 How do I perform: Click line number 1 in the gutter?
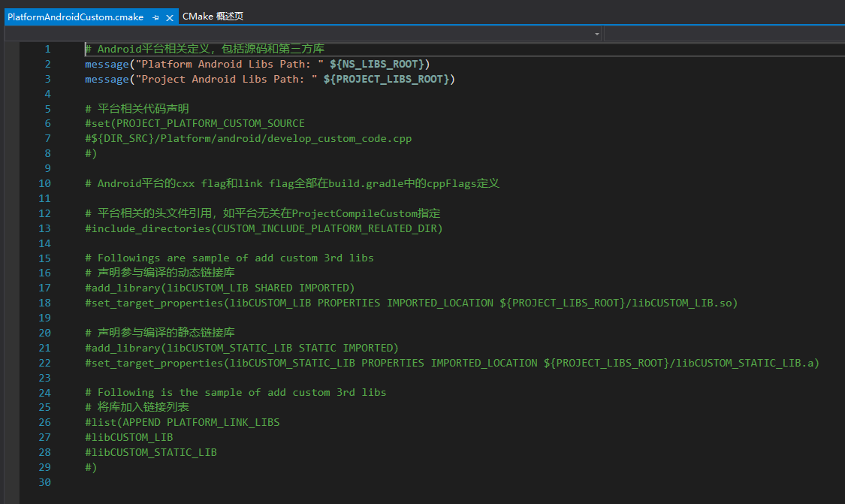[47, 49]
